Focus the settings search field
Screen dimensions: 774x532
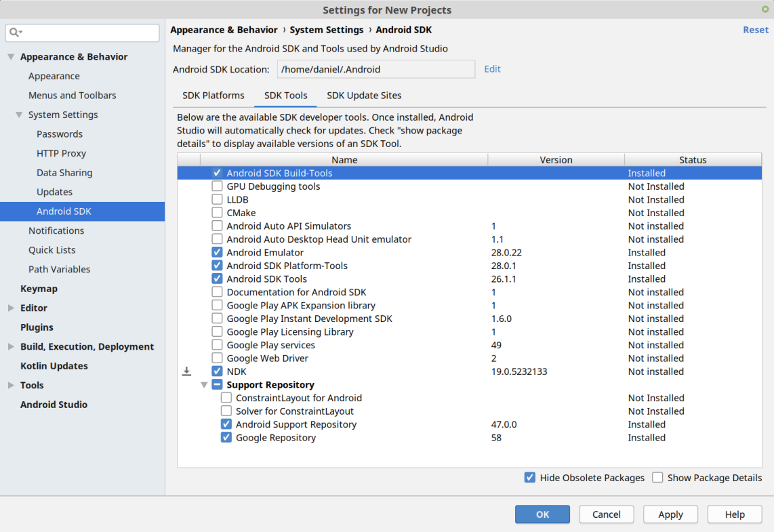point(83,33)
